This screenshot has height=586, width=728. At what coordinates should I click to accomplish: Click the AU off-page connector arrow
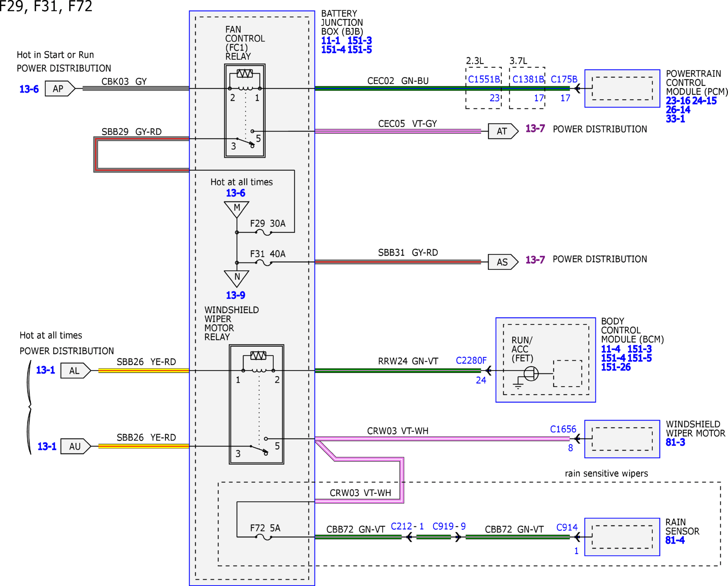(76, 446)
